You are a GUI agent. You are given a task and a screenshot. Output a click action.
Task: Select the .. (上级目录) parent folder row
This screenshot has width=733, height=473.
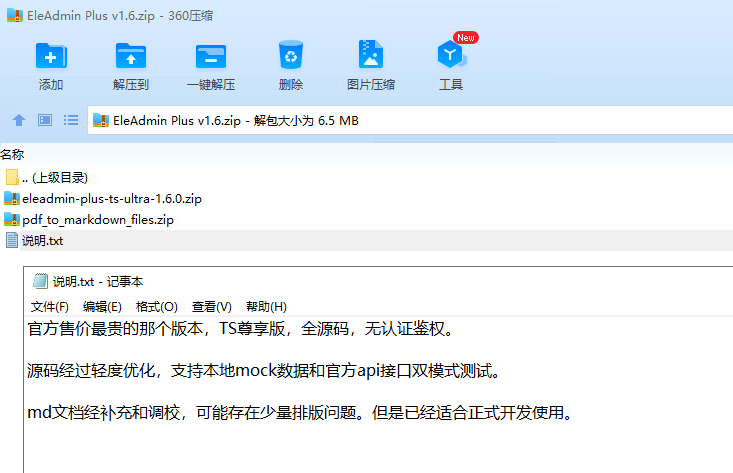366,178
